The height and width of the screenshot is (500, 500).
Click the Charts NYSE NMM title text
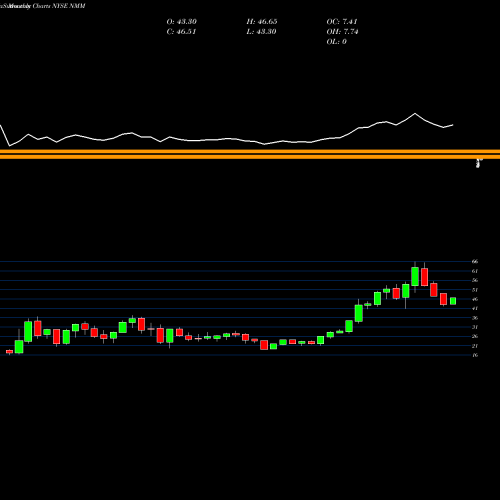[x=59, y=6]
